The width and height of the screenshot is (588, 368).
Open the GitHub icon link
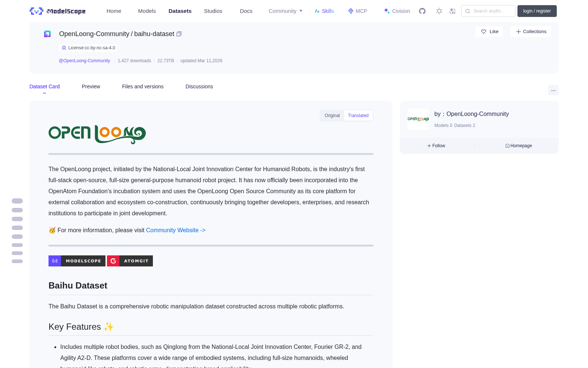click(422, 11)
